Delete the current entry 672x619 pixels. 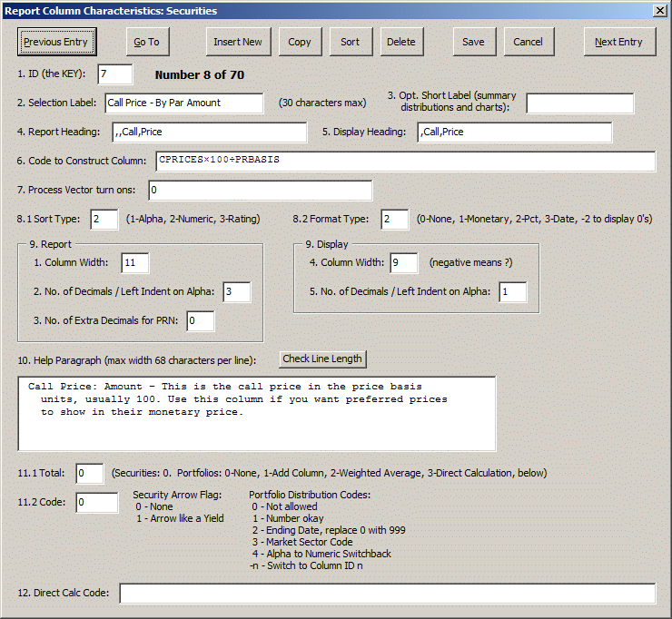pos(400,42)
